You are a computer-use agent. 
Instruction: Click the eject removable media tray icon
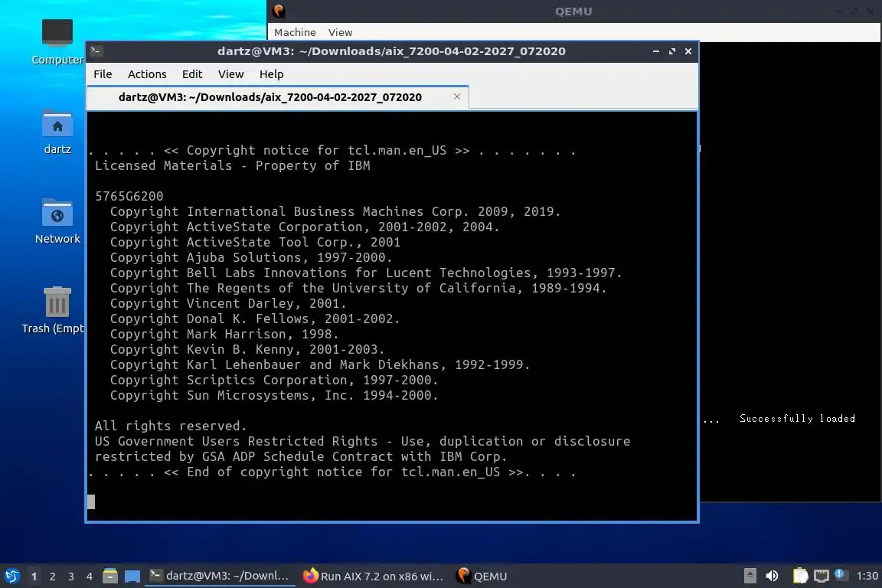click(750, 576)
